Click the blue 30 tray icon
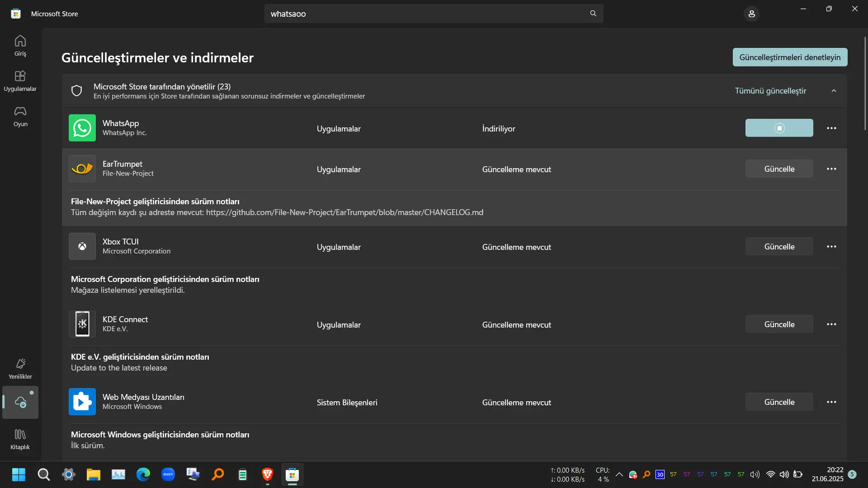Image resolution: width=868 pixels, height=488 pixels. [x=660, y=474]
